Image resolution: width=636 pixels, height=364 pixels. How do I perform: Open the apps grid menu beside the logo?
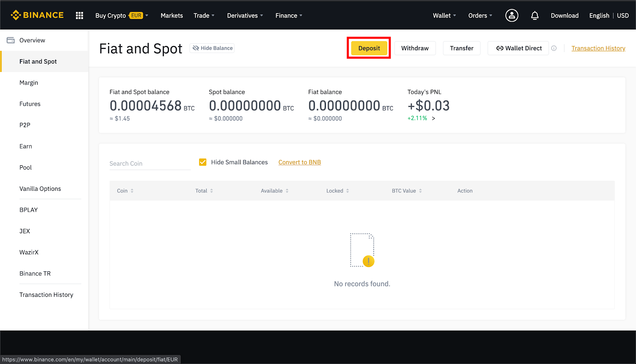[x=79, y=15]
